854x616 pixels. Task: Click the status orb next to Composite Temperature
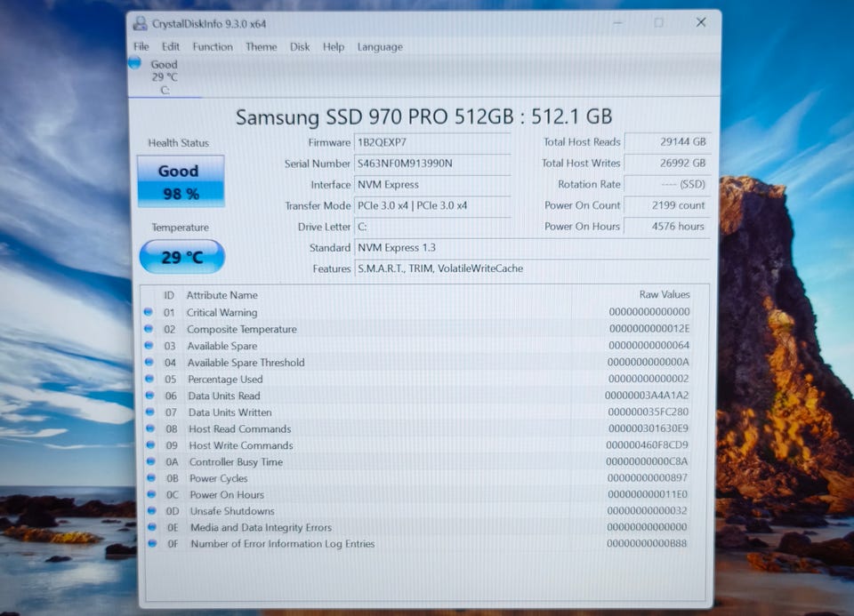(149, 329)
